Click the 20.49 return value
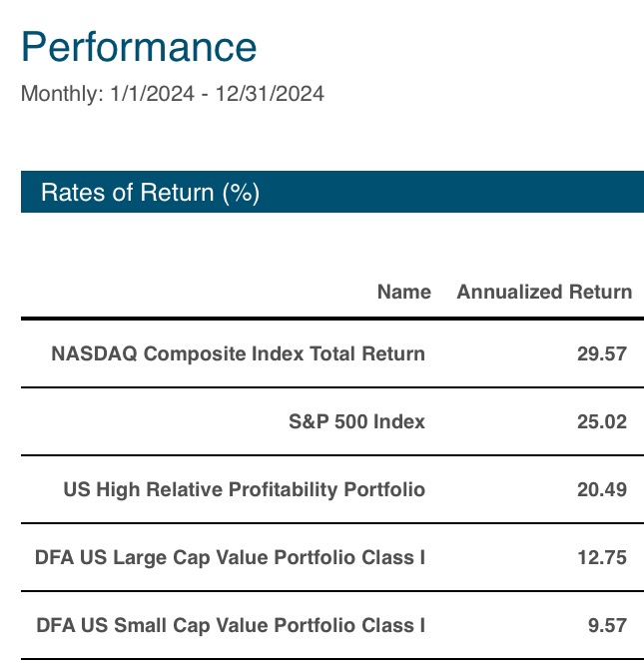This screenshot has height=671, width=644. 602,489
